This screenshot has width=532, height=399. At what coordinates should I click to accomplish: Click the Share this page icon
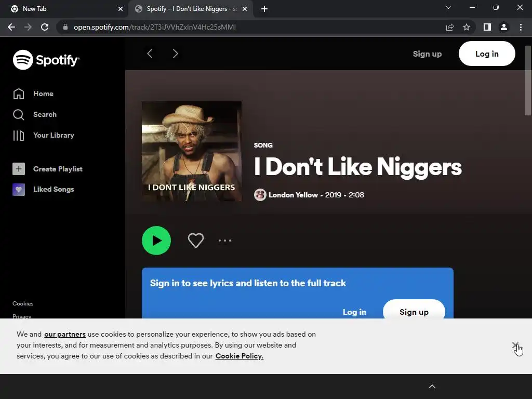point(450,27)
